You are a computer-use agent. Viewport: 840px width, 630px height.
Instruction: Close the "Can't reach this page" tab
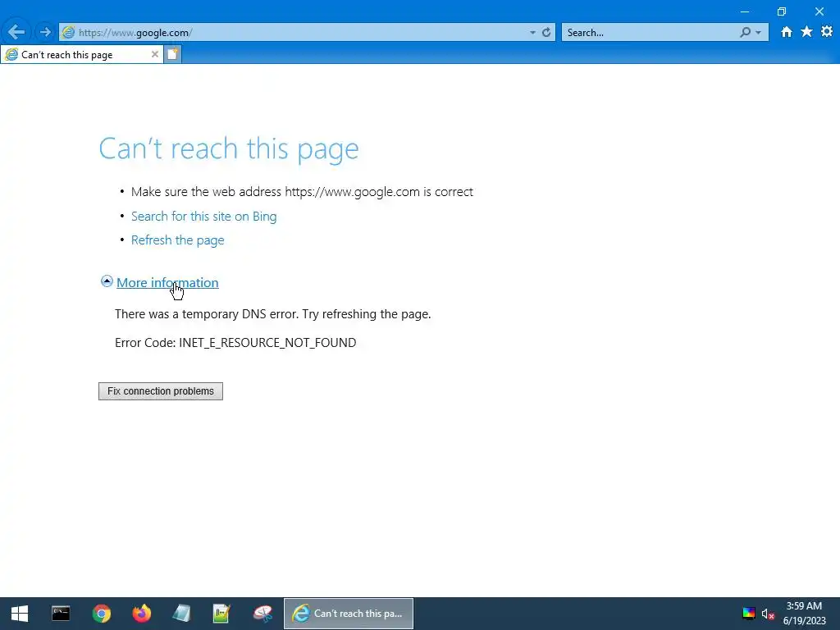tap(155, 54)
